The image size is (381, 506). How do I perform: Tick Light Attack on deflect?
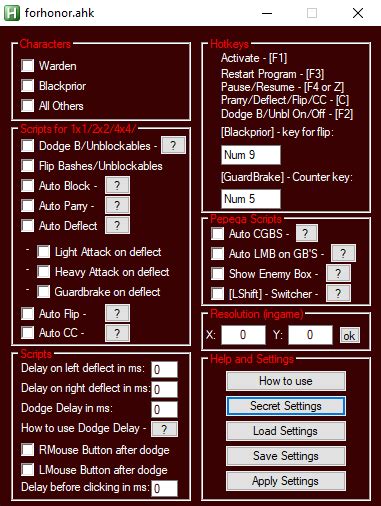(x=44, y=252)
